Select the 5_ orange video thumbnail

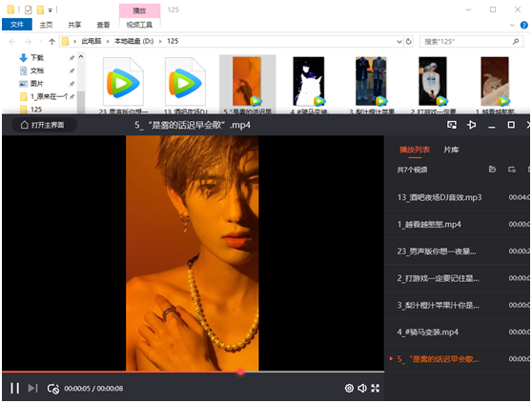click(x=247, y=85)
